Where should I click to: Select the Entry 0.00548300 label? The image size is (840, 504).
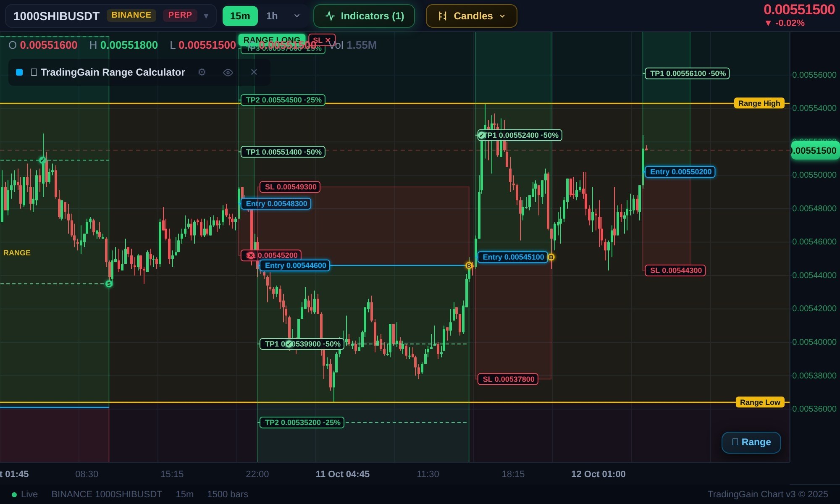coord(276,204)
